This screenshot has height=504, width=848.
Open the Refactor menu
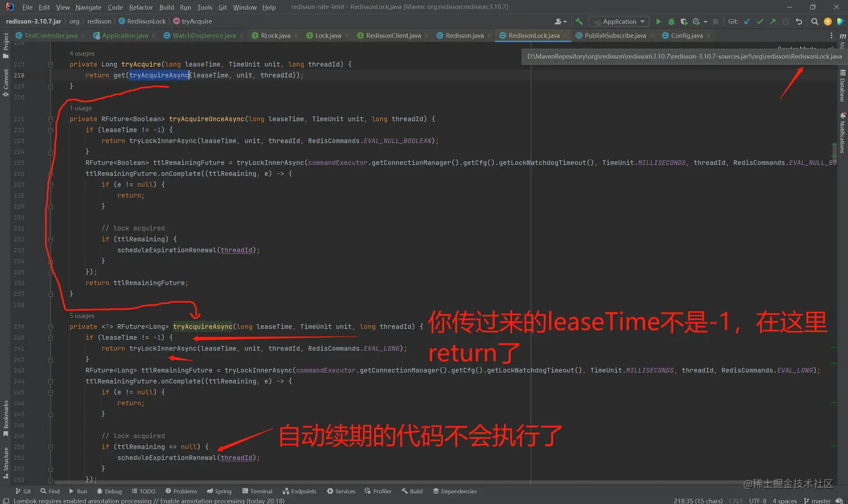pyautogui.click(x=141, y=7)
